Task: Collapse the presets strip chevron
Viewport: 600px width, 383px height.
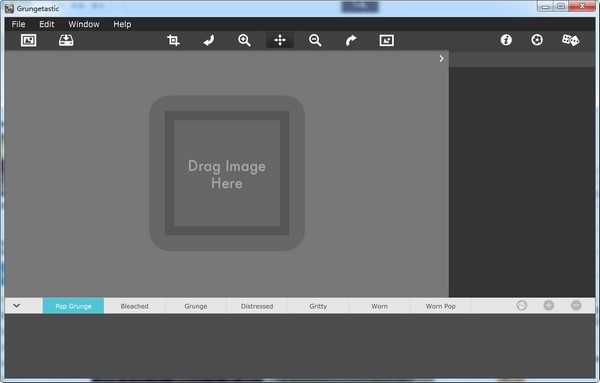Action: click(16, 306)
